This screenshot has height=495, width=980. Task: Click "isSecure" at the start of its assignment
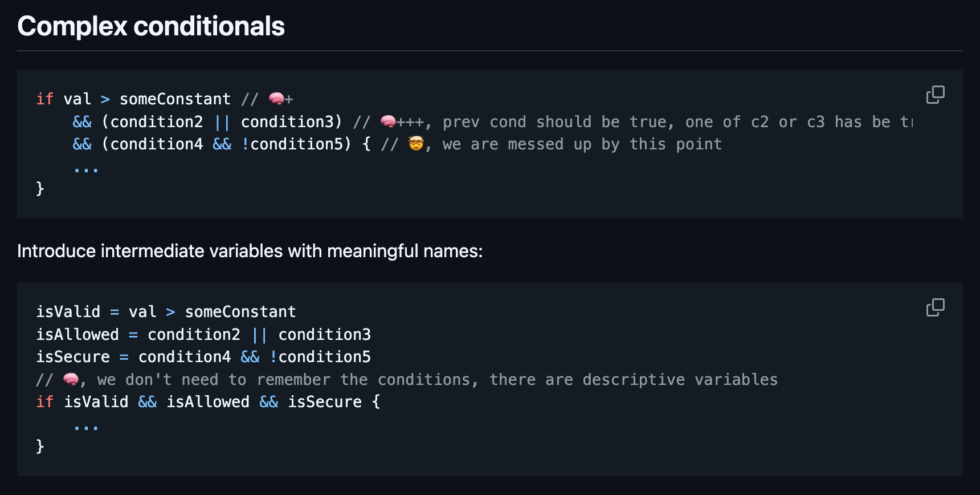(x=73, y=357)
